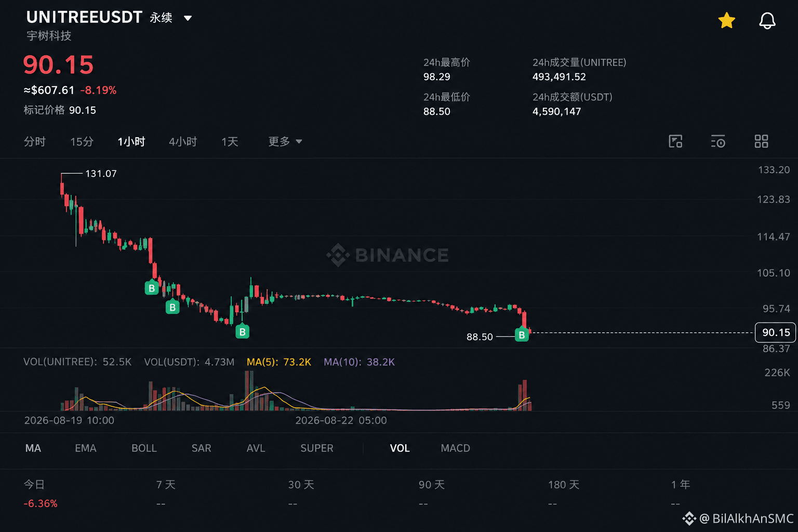This screenshot has height=532, width=798.
Task: Expand the contract selector arrow next to 永续
Action: [188, 18]
